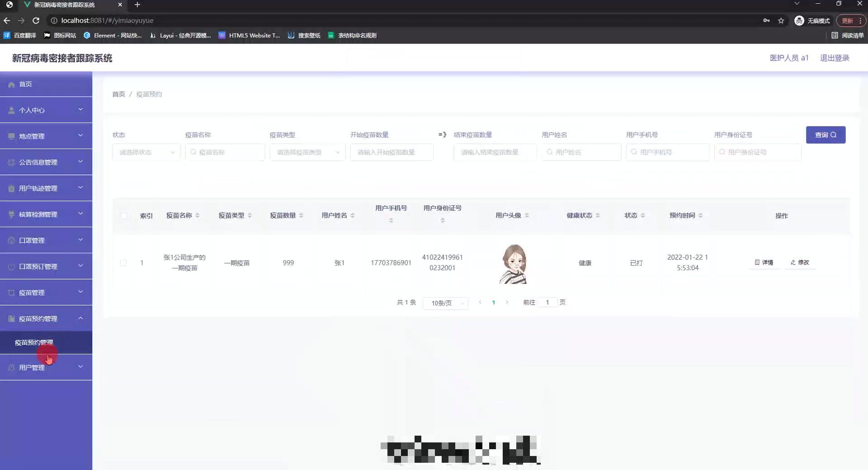Click the 地点管理 location icon
Viewport: 868px width, 470px height.
pos(11,136)
